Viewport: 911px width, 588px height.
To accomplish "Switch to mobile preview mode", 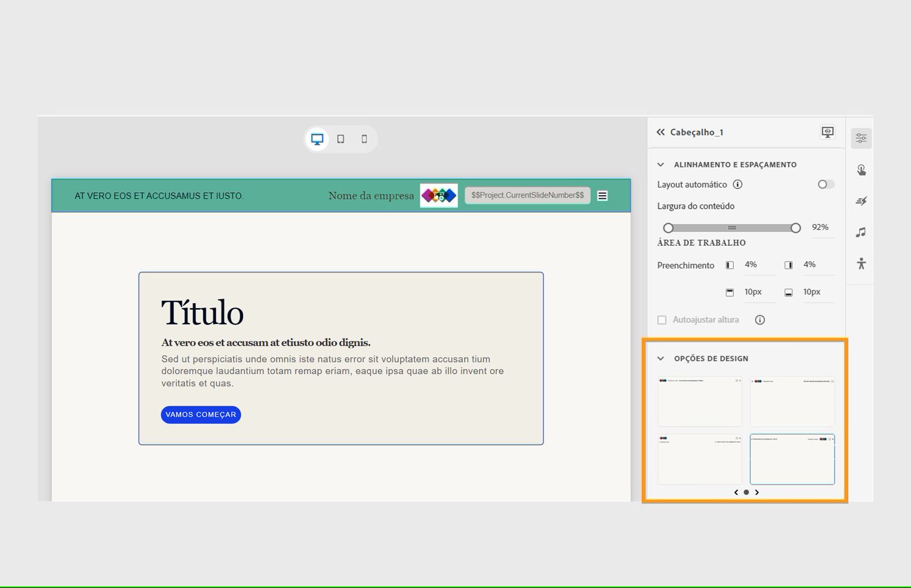I will (x=364, y=138).
